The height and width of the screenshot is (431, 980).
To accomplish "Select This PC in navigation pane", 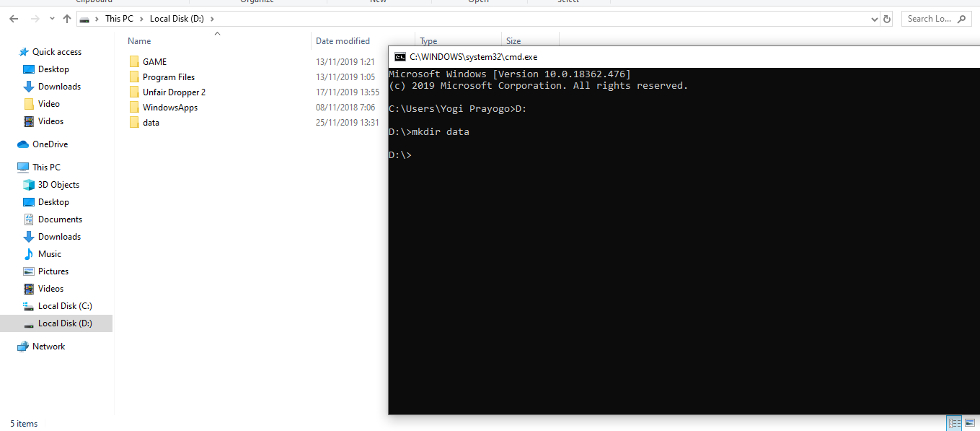I will (46, 167).
